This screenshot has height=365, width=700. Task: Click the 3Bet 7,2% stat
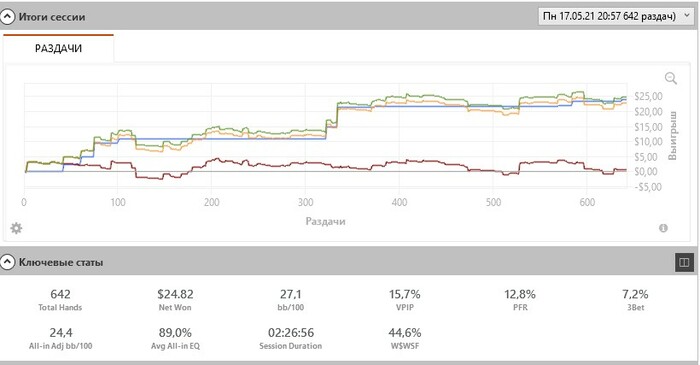pyautogui.click(x=635, y=300)
